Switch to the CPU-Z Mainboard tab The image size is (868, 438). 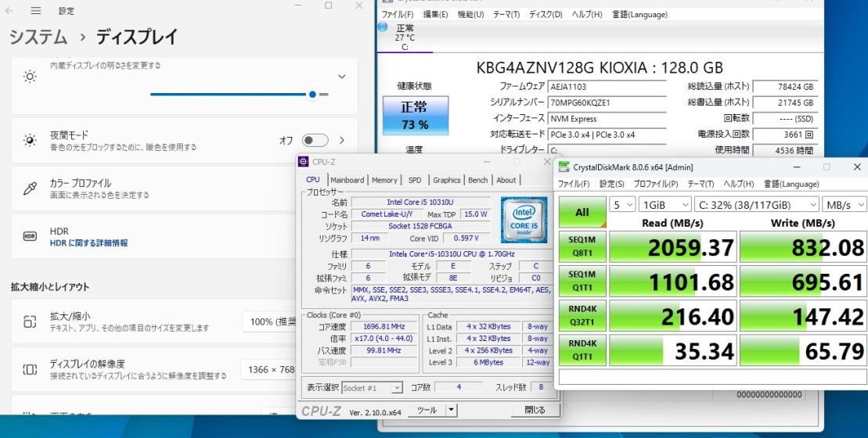[347, 180]
